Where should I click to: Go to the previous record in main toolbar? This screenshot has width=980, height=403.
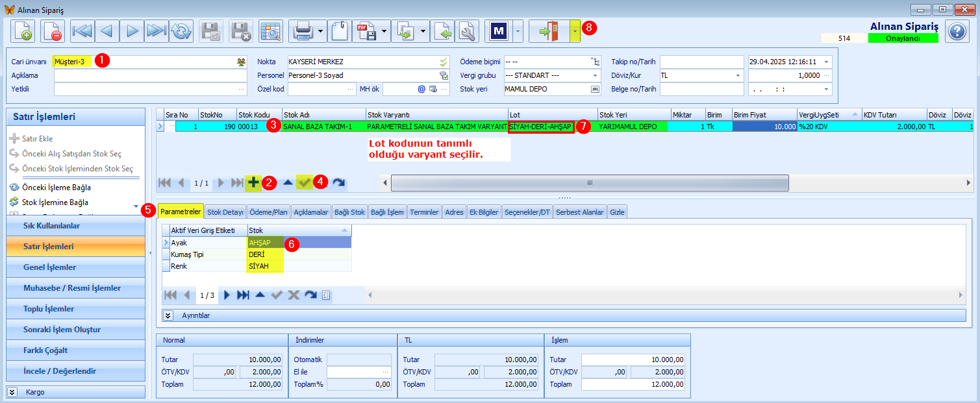coord(107,31)
